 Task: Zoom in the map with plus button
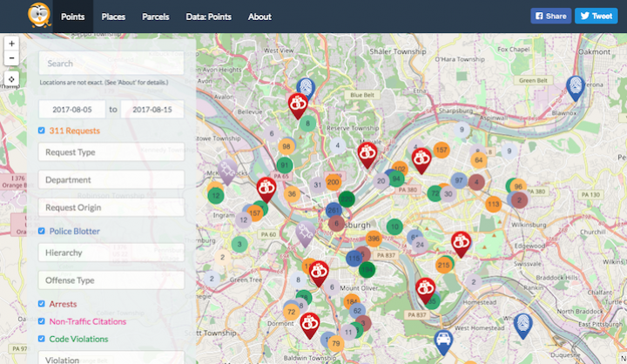click(11, 44)
